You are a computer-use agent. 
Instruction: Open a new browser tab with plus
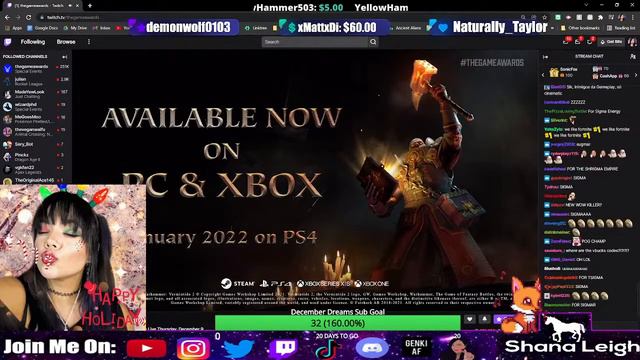click(x=90, y=6)
